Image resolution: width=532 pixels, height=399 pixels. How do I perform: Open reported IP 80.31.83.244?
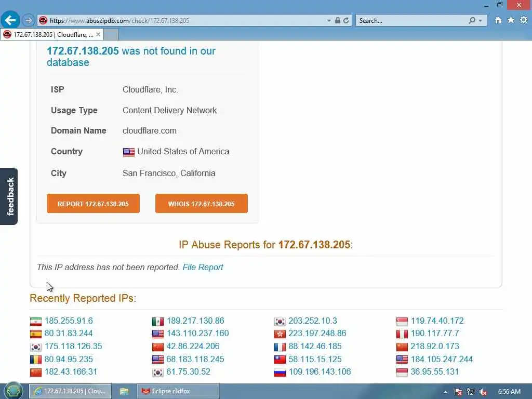(69, 333)
